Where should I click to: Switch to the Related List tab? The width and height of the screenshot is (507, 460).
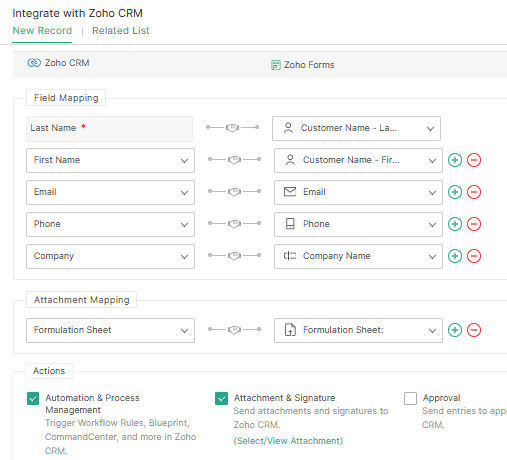[x=121, y=31]
